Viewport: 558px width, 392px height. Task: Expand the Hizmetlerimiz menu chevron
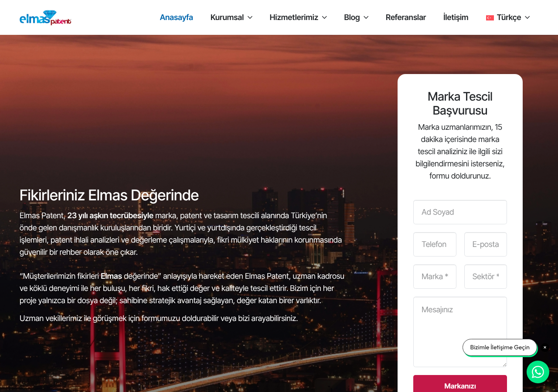coord(324,17)
